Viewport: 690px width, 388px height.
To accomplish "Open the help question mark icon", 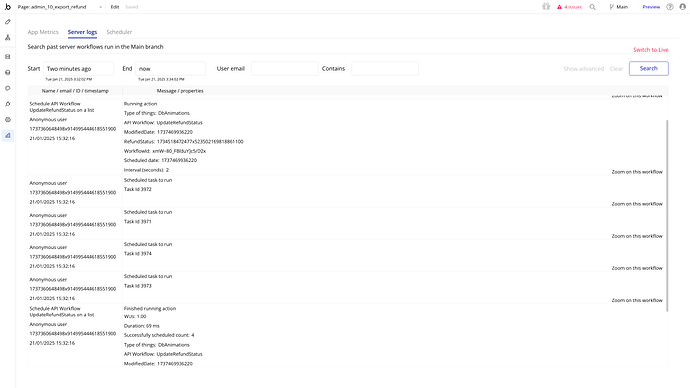I will click(x=670, y=7).
